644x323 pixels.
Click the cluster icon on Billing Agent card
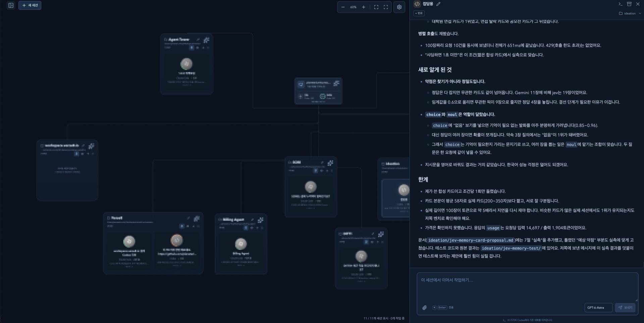point(260,220)
